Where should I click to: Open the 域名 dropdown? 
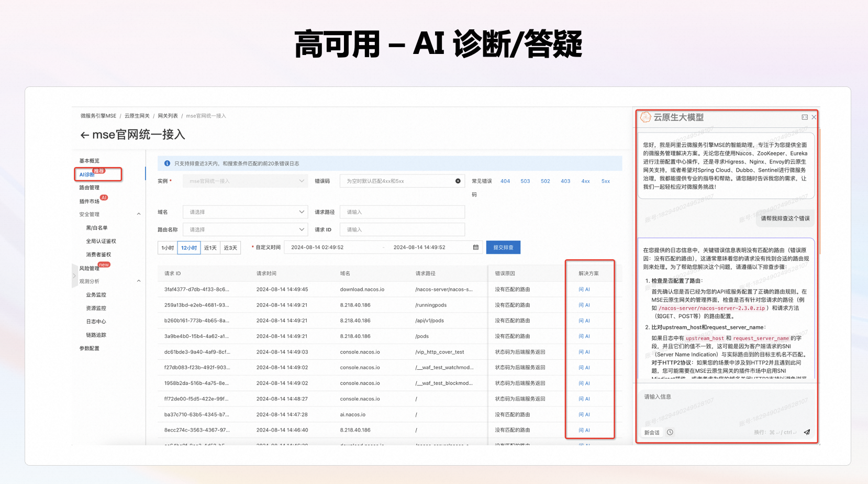[245, 212]
